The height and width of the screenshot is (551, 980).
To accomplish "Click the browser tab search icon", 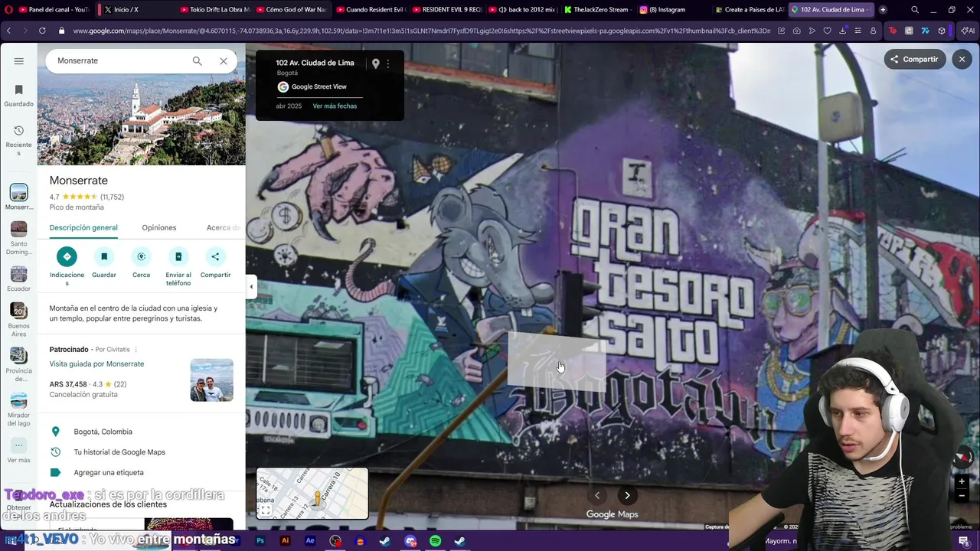I will (x=915, y=10).
